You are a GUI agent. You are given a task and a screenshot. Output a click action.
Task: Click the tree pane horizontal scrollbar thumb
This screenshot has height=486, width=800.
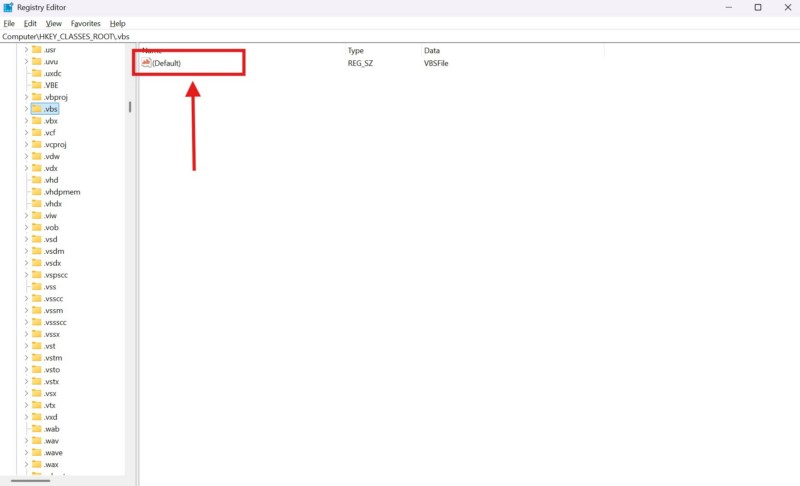tap(31, 480)
